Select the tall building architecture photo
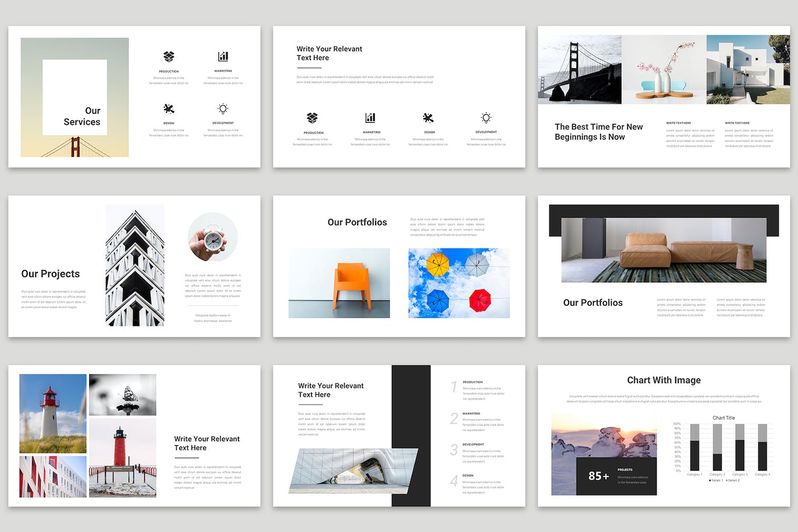 tap(135, 265)
